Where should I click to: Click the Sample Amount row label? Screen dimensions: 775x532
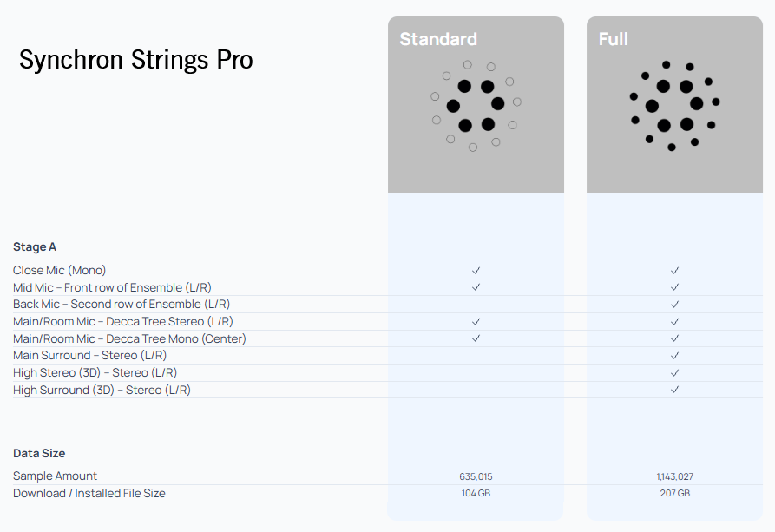pyautogui.click(x=55, y=476)
